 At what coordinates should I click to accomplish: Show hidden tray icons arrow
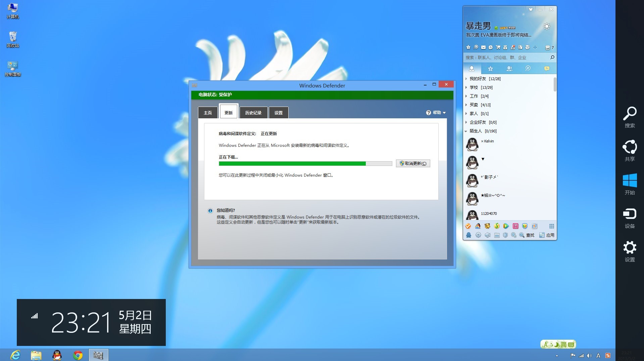(x=557, y=356)
